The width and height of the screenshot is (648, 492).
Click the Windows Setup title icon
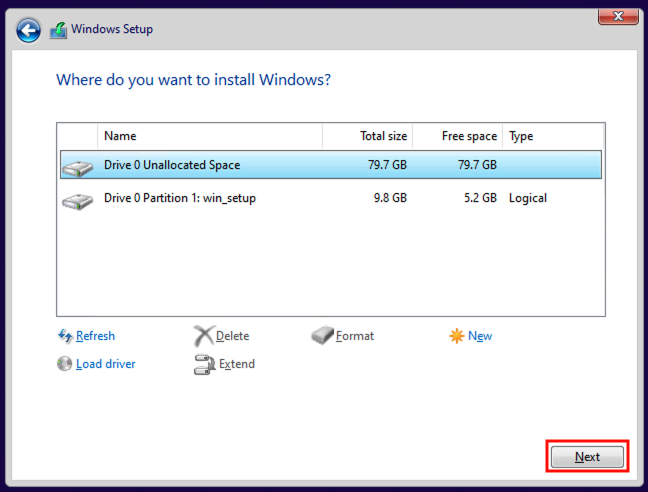(x=58, y=30)
